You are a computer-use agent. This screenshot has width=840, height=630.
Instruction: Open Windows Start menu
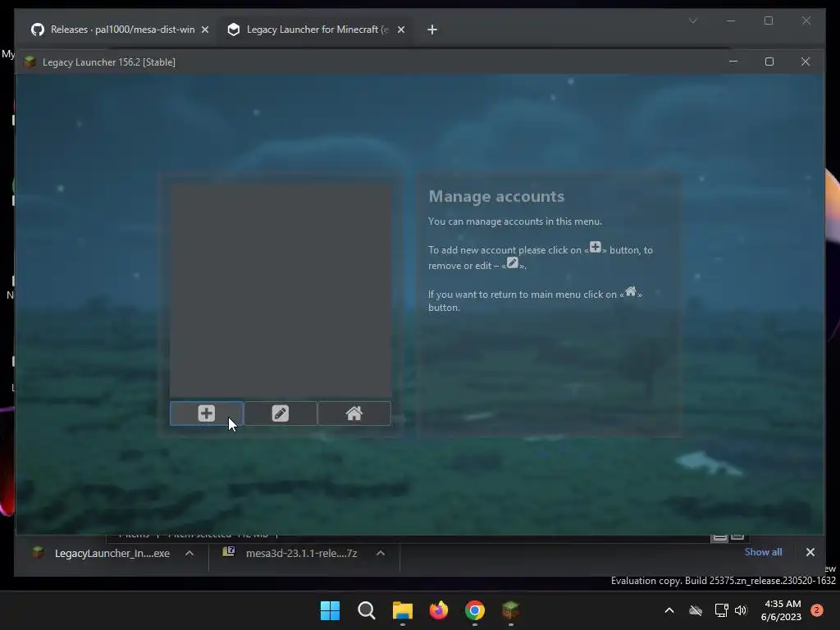330,610
